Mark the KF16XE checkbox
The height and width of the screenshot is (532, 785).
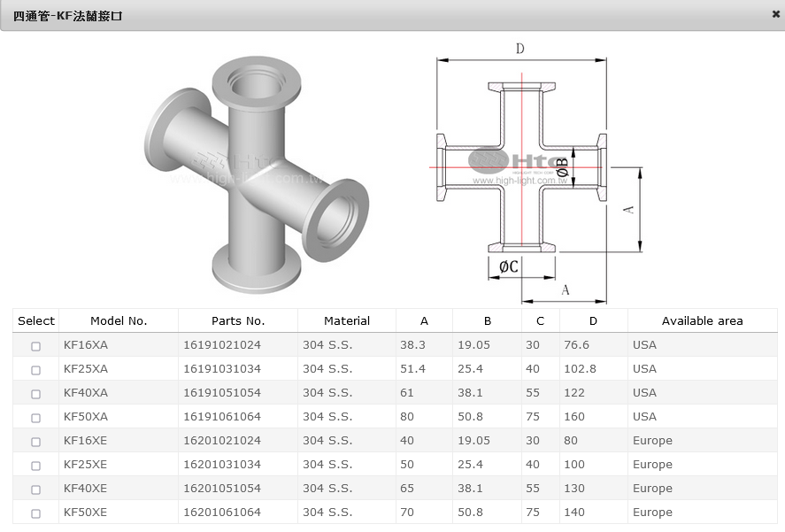pos(36,442)
